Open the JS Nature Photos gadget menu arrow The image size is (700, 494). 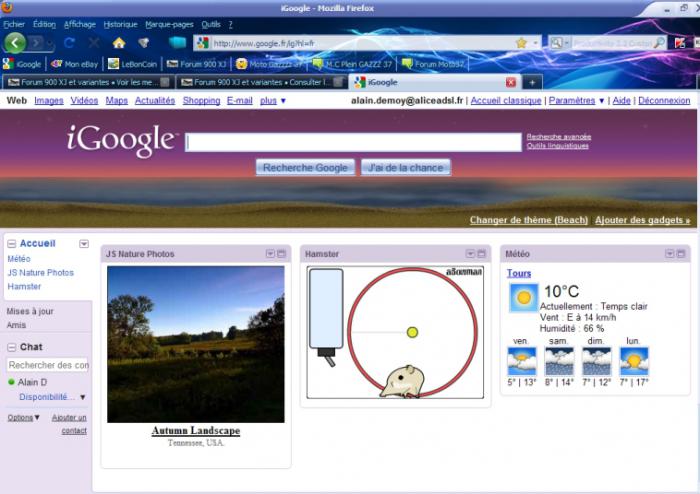270,253
